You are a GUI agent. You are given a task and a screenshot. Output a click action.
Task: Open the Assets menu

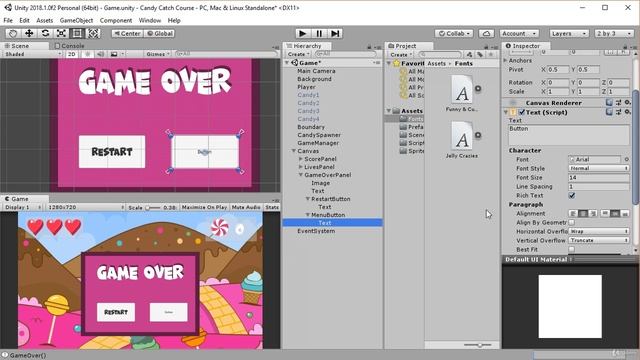[44, 20]
